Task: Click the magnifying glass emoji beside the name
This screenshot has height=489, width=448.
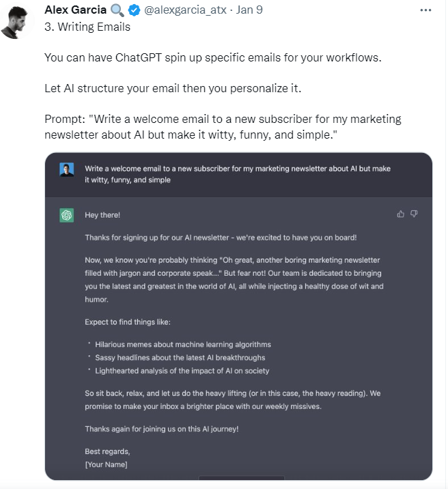Action: click(117, 11)
